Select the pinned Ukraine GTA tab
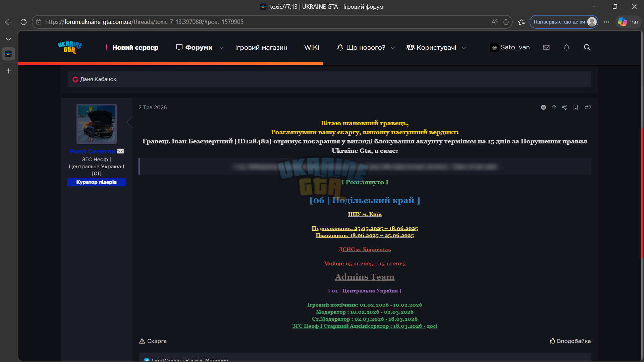 [8, 54]
